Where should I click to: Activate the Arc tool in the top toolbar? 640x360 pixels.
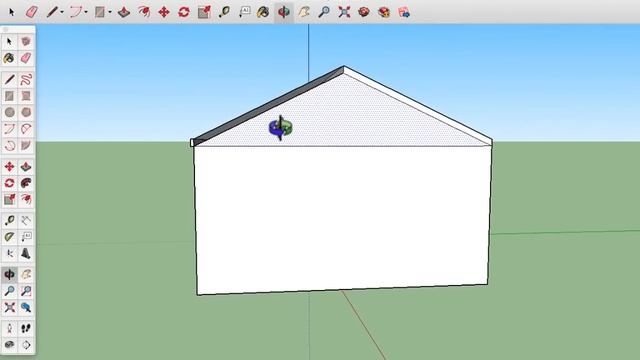click(x=76, y=12)
